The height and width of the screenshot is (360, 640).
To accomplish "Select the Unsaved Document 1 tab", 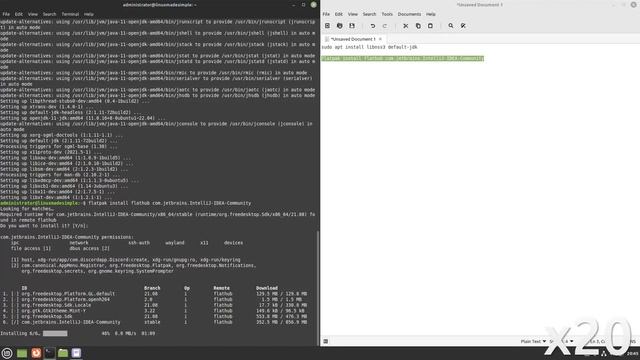I will click(x=352, y=39).
